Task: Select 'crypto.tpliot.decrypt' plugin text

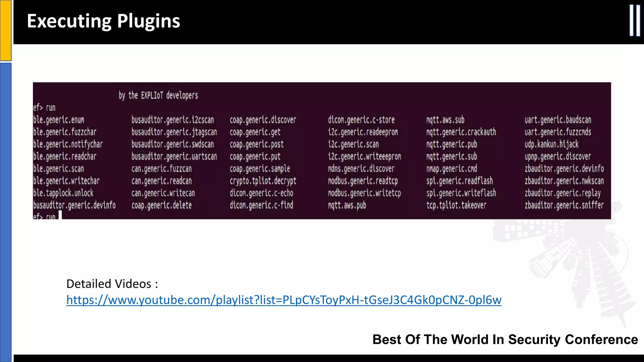Action: (263, 181)
